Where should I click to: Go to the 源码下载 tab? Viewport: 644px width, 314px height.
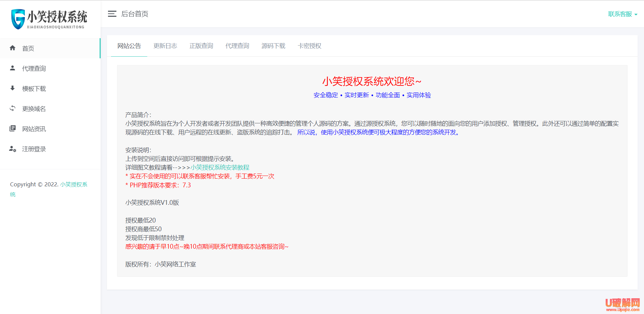point(273,46)
